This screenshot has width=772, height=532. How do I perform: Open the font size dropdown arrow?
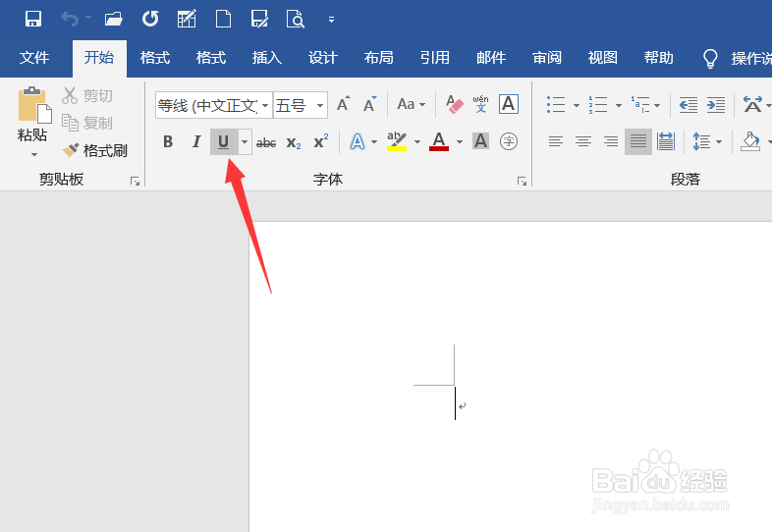point(320,105)
